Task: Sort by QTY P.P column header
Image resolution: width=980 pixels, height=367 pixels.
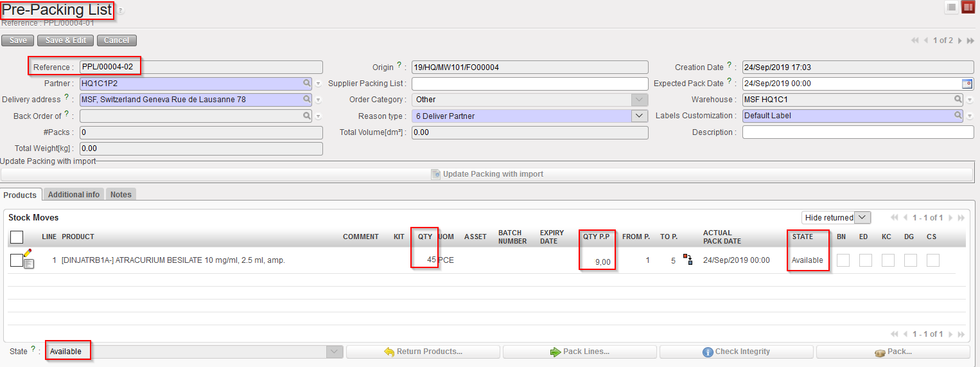Action: click(596, 237)
